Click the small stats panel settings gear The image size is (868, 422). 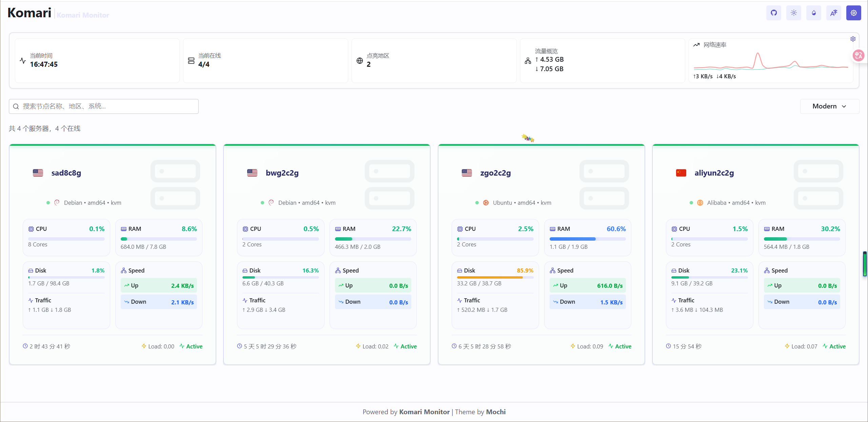click(x=853, y=39)
